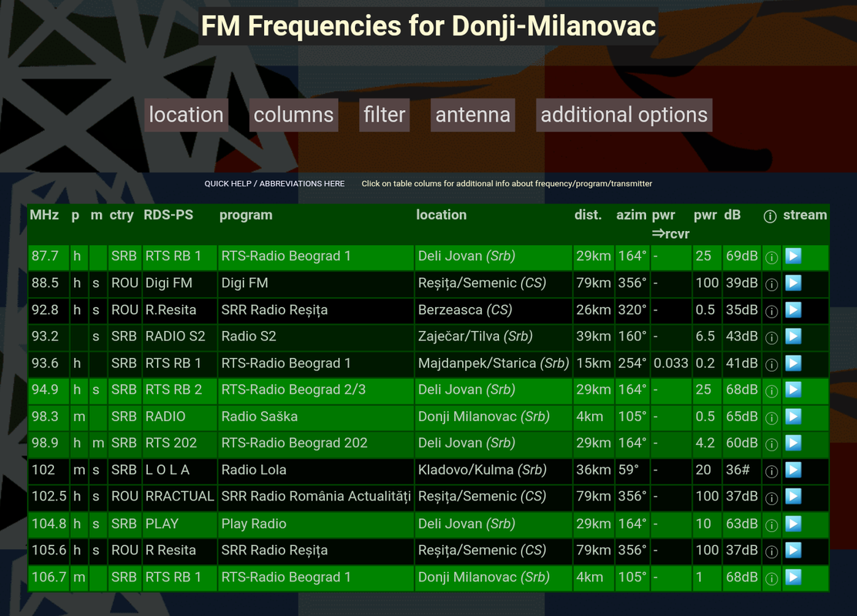Click the RDS-PS column header

(169, 215)
